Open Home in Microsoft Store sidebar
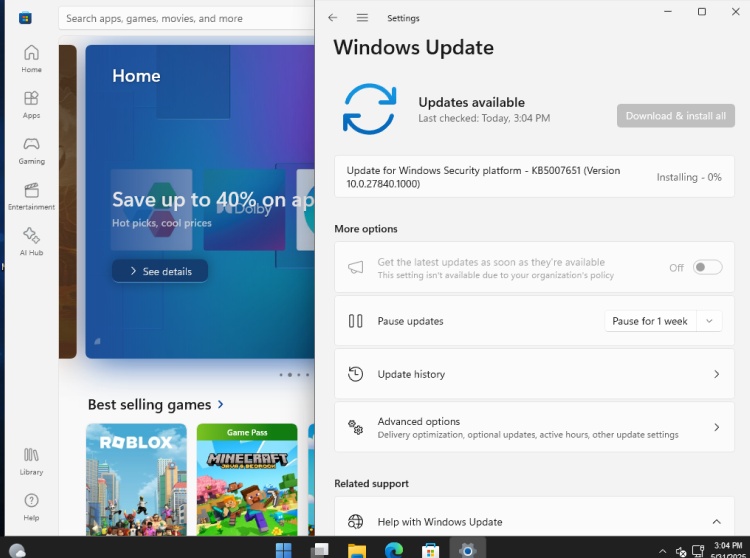Screen dimensions: 750x558 [31, 58]
